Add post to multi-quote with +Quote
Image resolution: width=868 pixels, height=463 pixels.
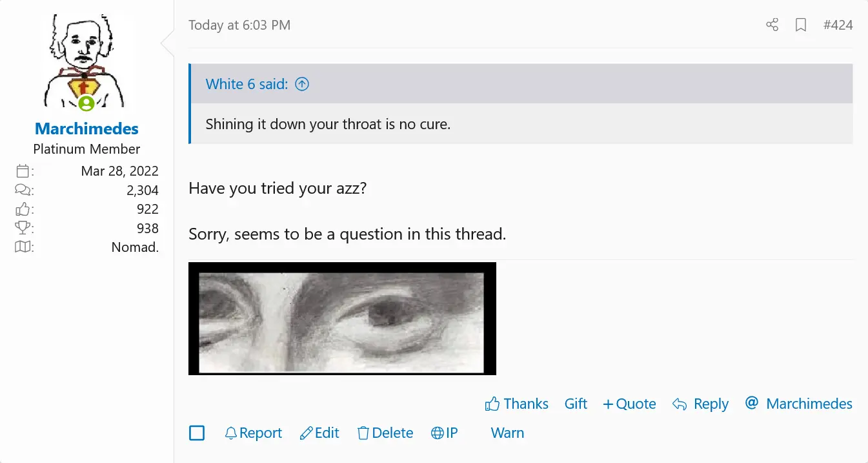pos(629,404)
